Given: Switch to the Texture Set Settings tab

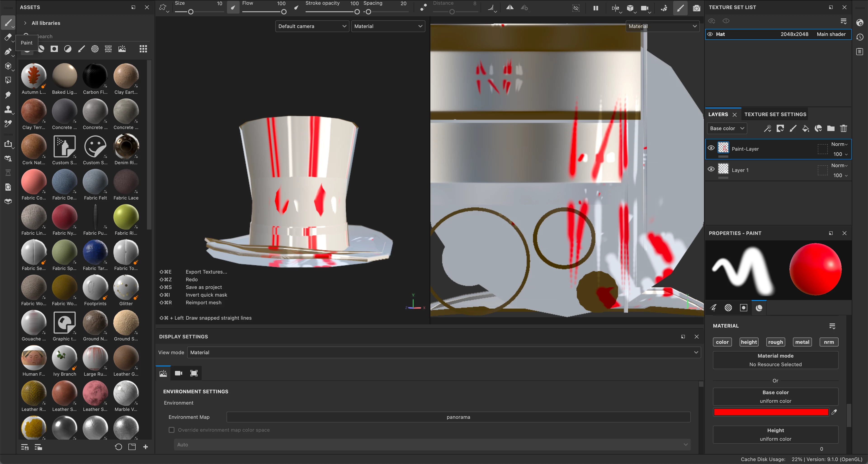Looking at the screenshot, I should (775, 115).
